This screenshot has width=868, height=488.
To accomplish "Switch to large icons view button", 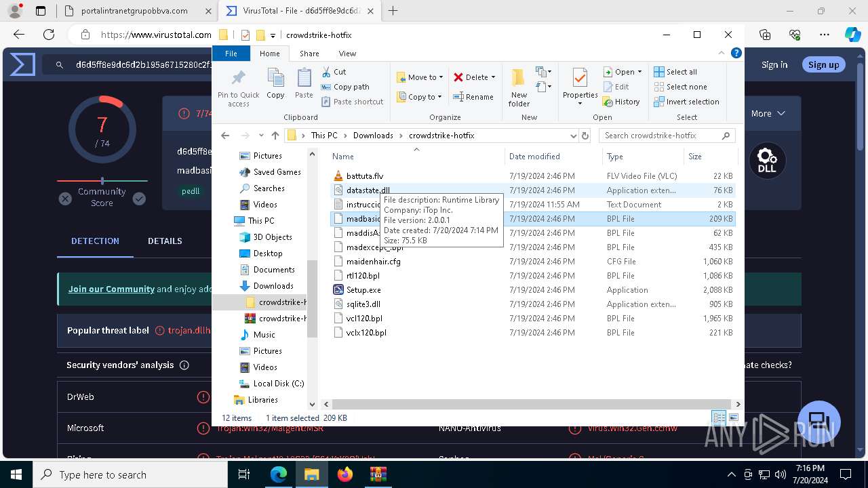I will tap(733, 418).
